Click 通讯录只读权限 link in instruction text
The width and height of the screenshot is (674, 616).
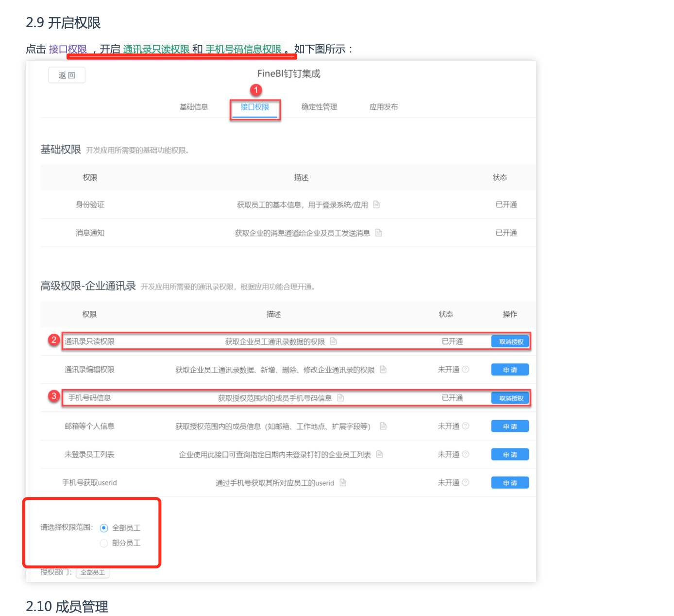(x=156, y=49)
